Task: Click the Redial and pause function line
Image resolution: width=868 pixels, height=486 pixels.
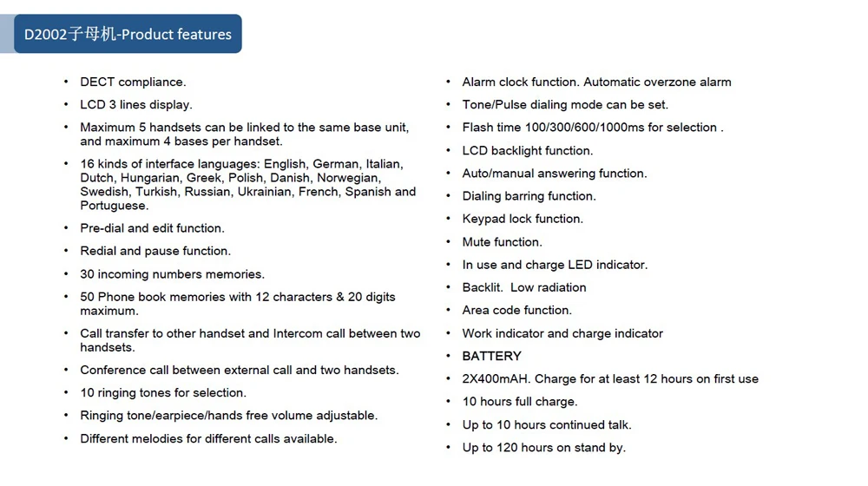Action: click(155, 251)
